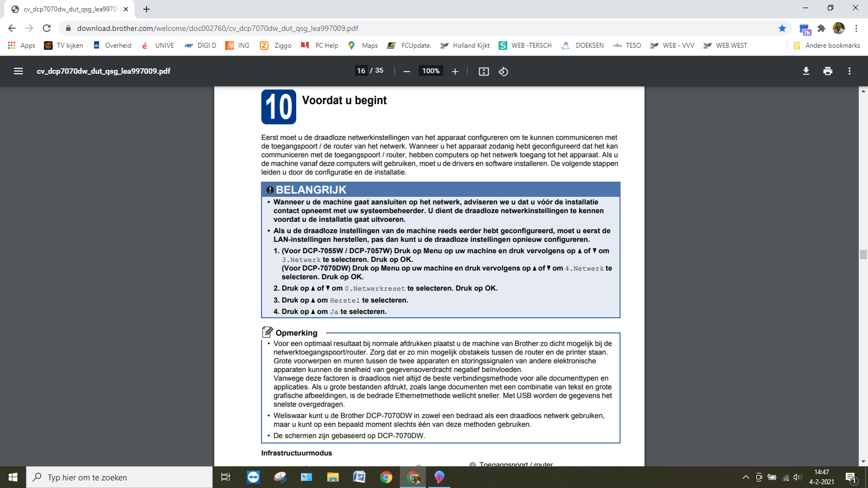
Task: Click the fit to page icon
Action: point(484,71)
